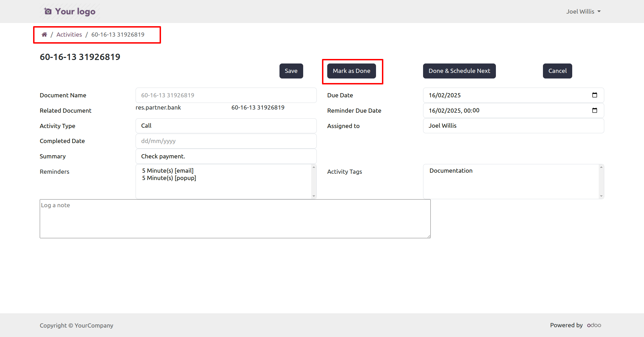Go to the home breadcrumb icon
The image size is (644, 337).
tap(44, 35)
